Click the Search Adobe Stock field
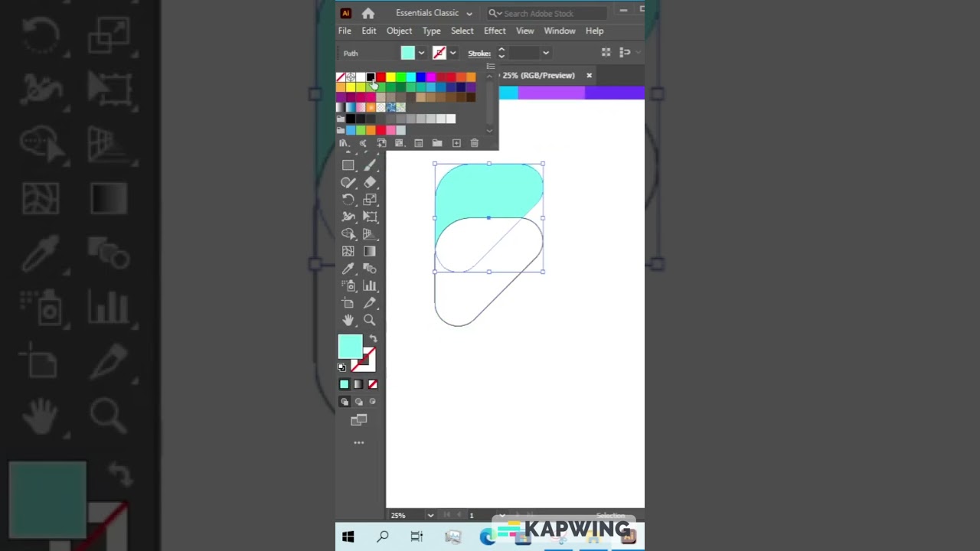The image size is (980, 551). tap(547, 13)
